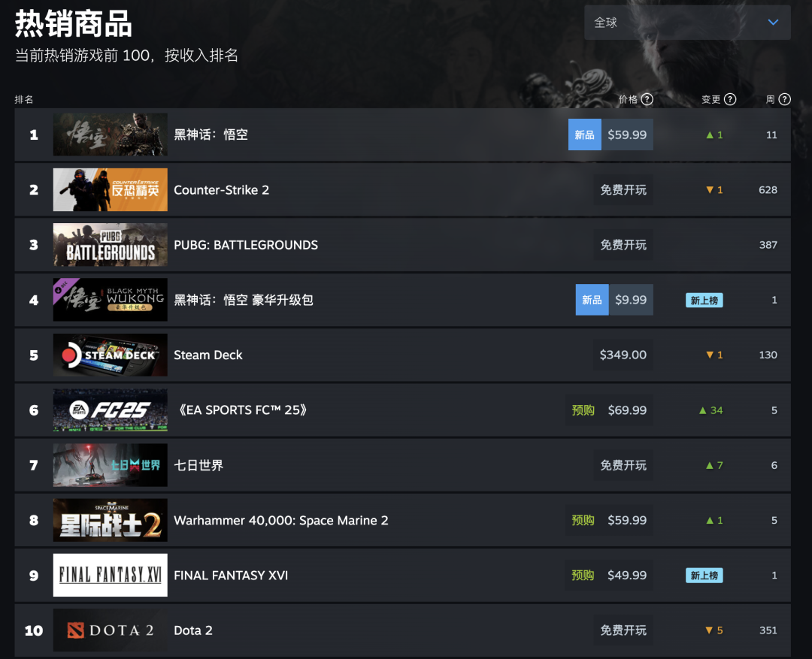Click the 预购 label on FINAL FANTASY XVI row
The image size is (812, 659).
[x=583, y=575]
